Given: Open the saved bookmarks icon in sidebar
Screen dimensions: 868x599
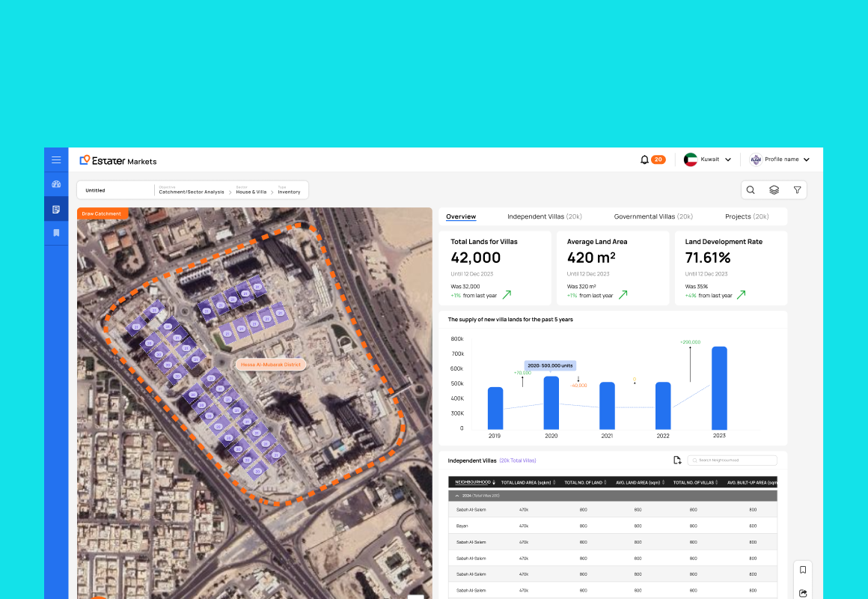Looking at the screenshot, I should [x=56, y=233].
